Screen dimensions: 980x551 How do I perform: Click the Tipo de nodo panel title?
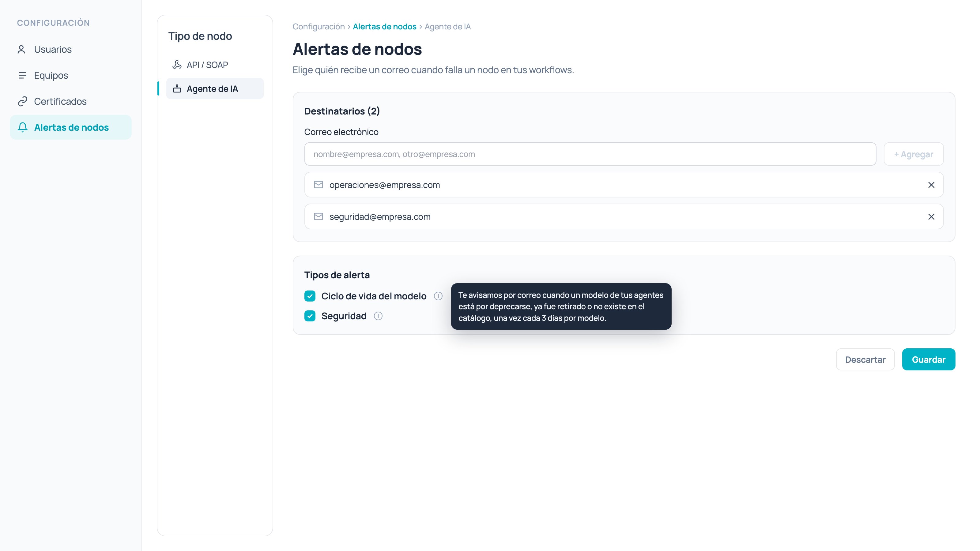[x=200, y=36]
